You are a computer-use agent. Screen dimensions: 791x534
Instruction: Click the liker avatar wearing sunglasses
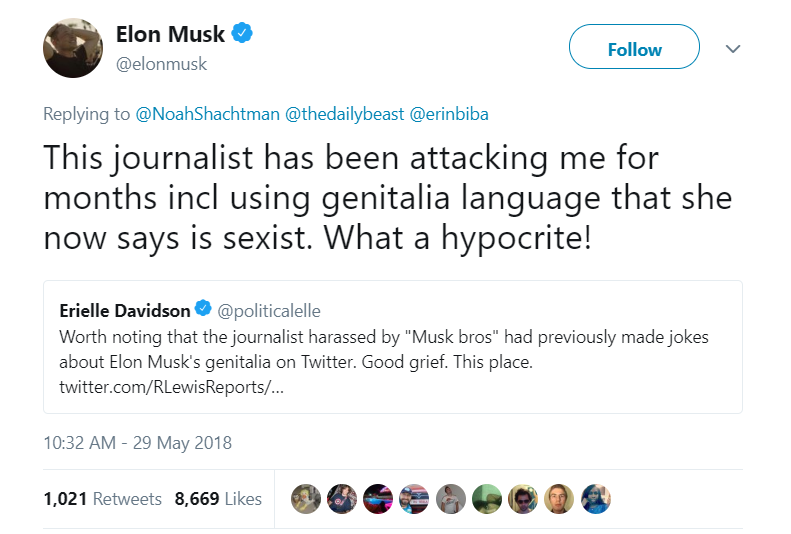(x=523, y=498)
